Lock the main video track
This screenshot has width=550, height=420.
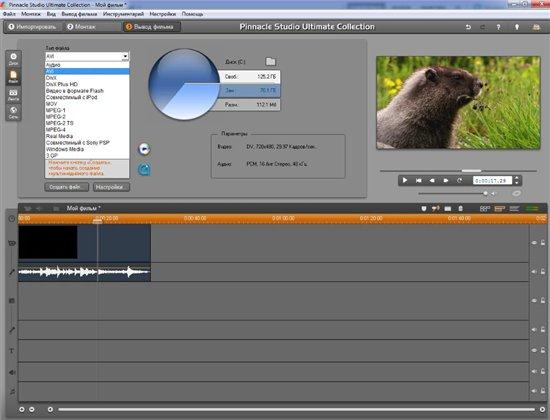tap(543, 243)
